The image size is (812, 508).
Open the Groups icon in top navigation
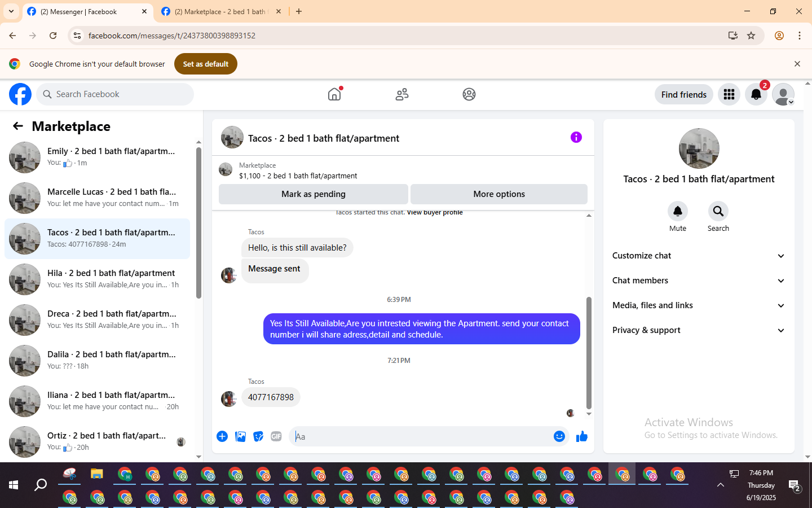(469, 94)
